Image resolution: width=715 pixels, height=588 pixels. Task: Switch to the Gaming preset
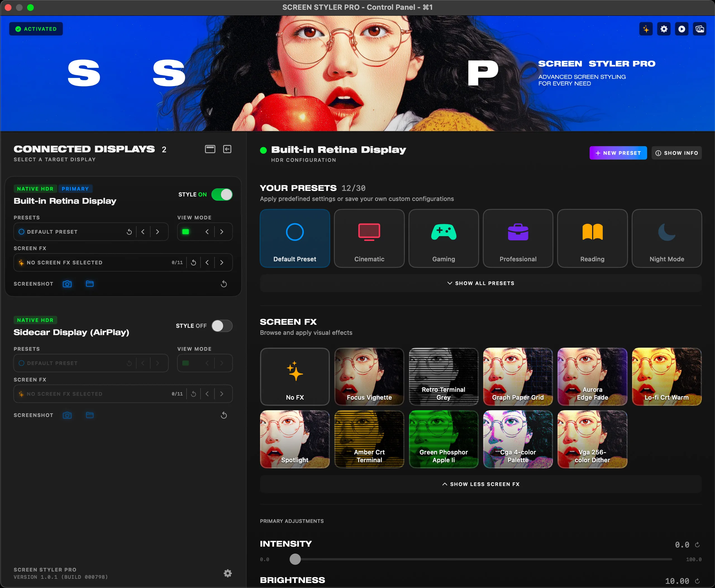(x=444, y=238)
